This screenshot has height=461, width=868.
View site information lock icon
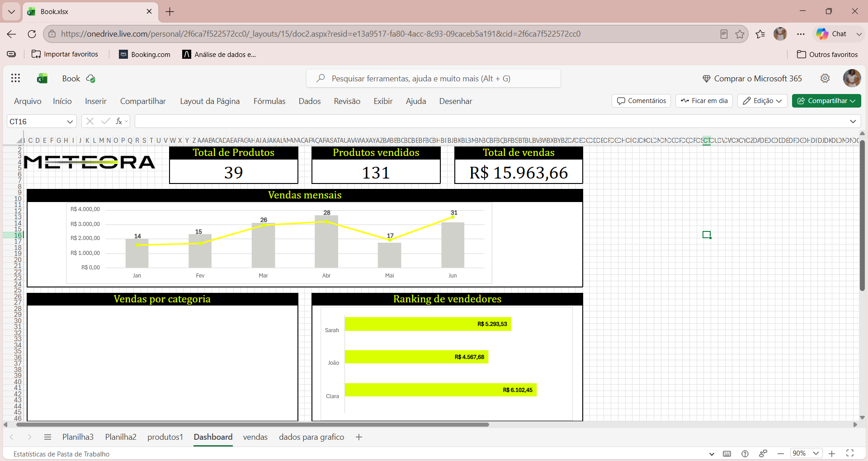pyautogui.click(x=52, y=34)
